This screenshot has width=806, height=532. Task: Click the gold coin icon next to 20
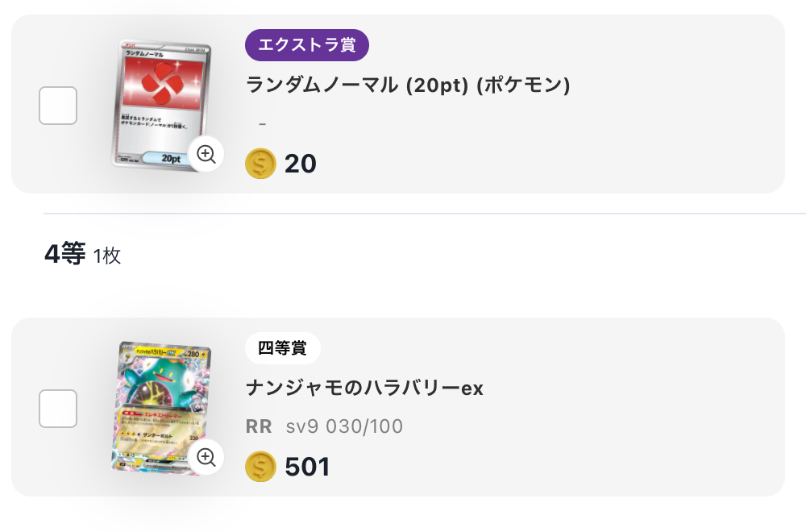[260, 164]
